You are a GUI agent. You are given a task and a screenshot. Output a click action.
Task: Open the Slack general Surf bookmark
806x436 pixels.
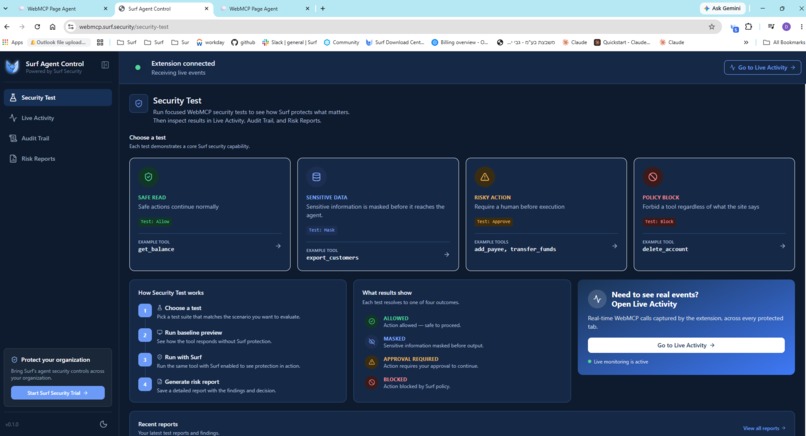289,43
